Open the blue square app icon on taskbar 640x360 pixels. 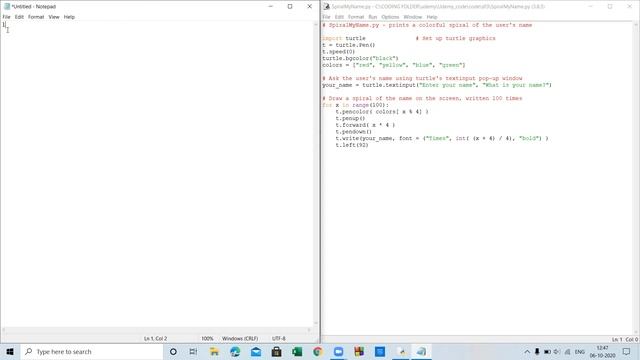(x=380, y=351)
